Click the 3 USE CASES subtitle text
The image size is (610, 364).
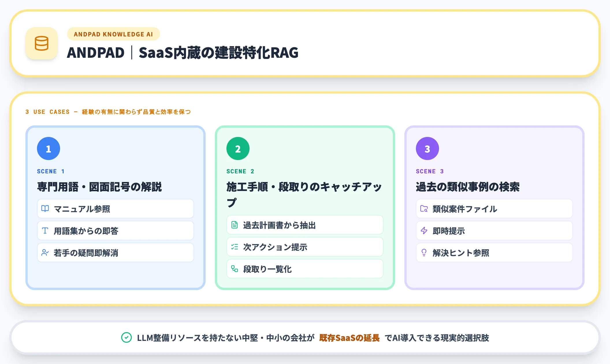tap(108, 112)
